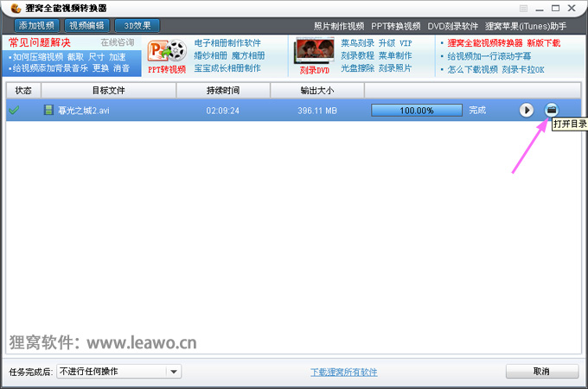Click the 100.00% progress bar
This screenshot has width=588, height=389.
coord(417,110)
